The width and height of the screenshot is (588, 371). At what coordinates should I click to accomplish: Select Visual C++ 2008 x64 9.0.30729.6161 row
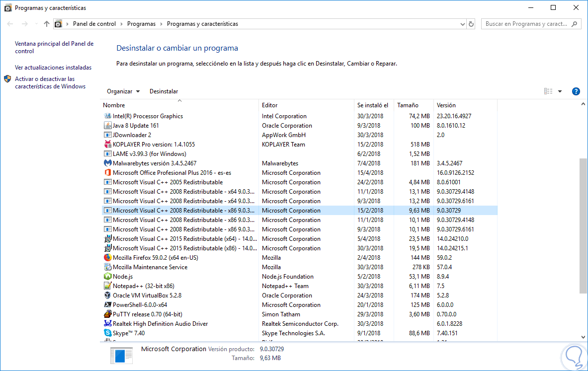coord(300,201)
